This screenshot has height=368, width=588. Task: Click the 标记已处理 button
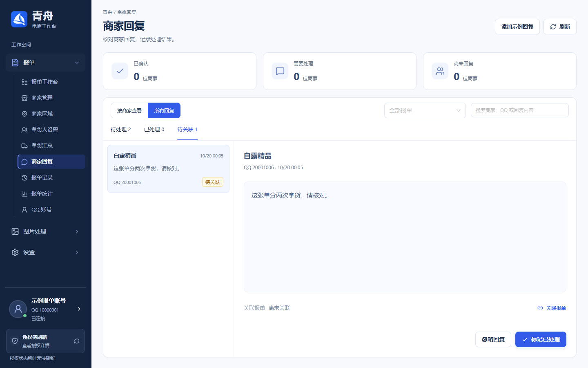pyautogui.click(x=541, y=339)
